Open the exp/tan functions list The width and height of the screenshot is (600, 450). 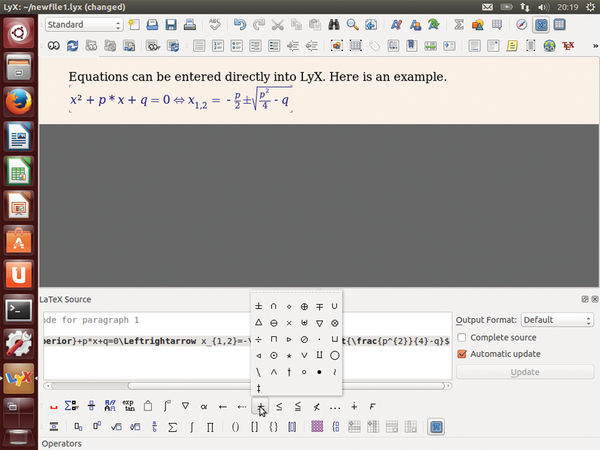click(x=129, y=406)
